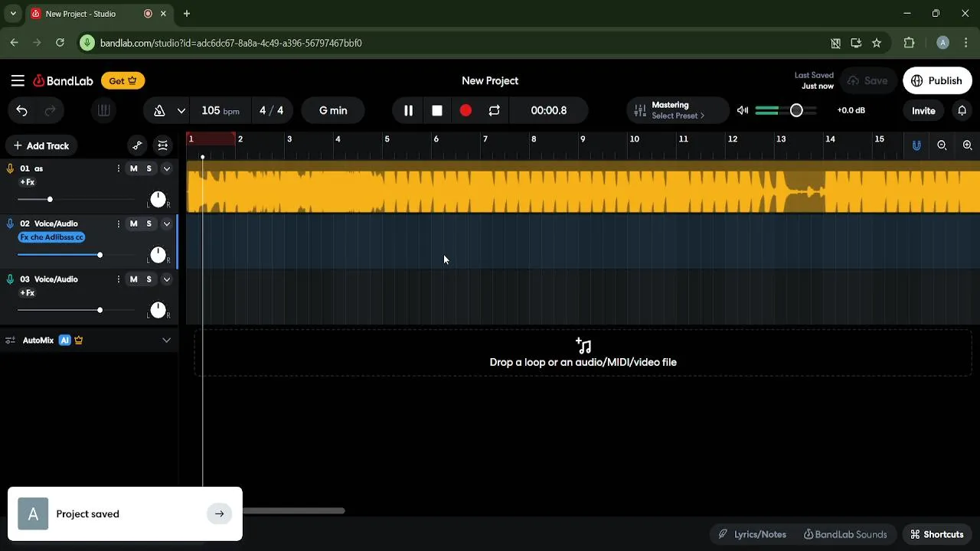Click +Fx on track 01
Screen dimensions: 980x551
click(28, 182)
